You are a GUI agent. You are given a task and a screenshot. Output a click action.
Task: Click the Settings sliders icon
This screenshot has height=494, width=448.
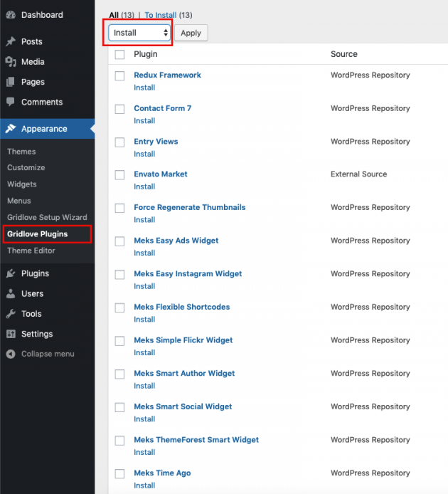11,334
